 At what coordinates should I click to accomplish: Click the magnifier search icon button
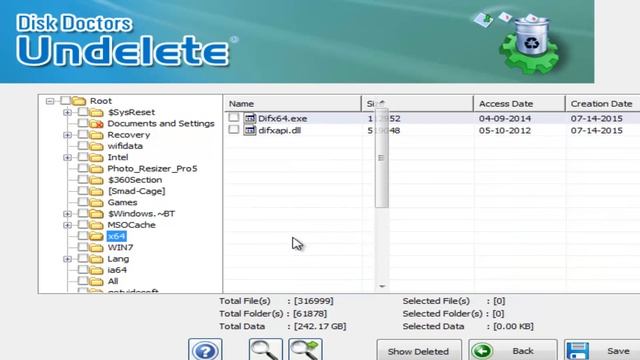[265, 350]
